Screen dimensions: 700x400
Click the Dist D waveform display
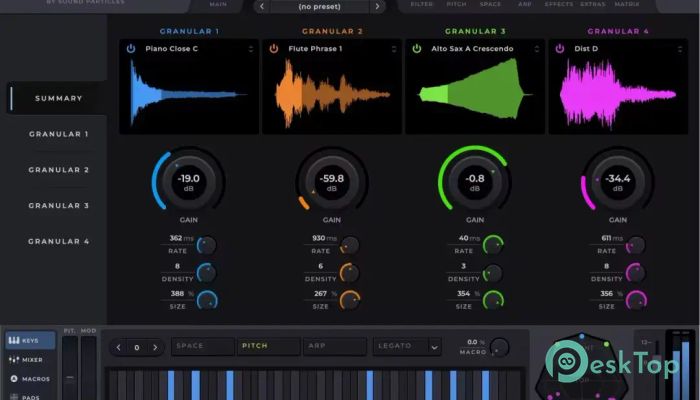click(618, 95)
